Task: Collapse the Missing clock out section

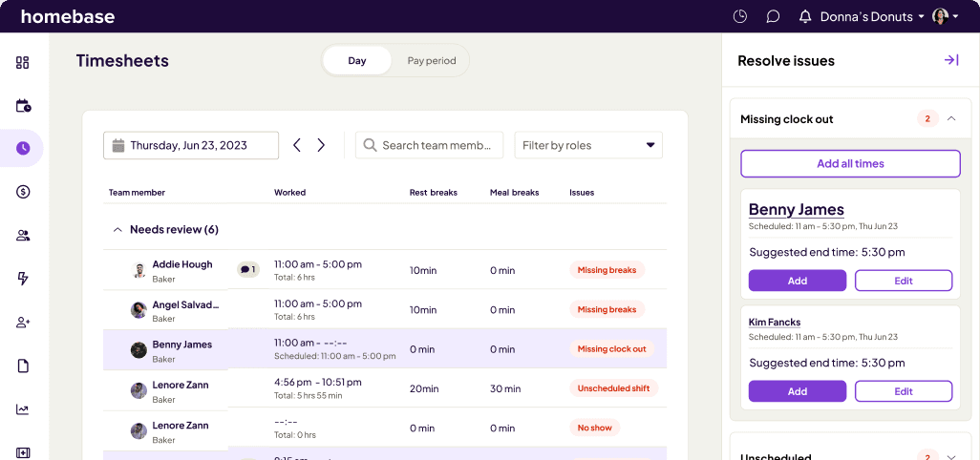Action: (x=951, y=118)
